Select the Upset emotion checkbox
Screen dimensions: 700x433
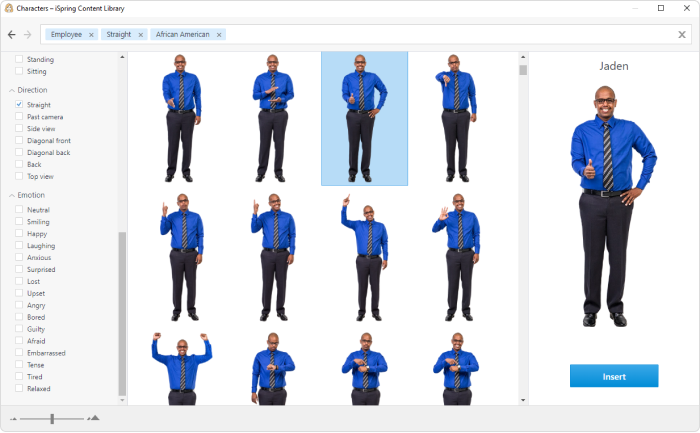[19, 293]
